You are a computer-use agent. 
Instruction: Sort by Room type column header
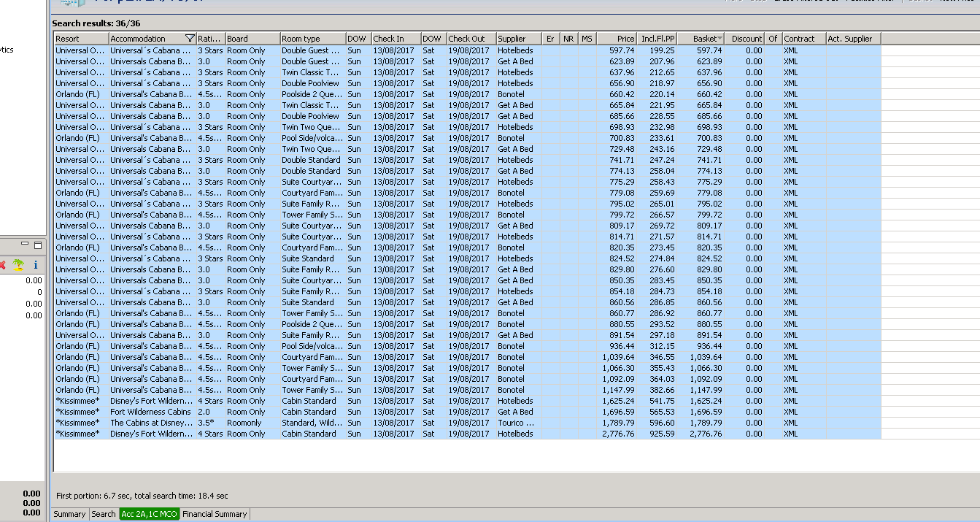(313, 39)
